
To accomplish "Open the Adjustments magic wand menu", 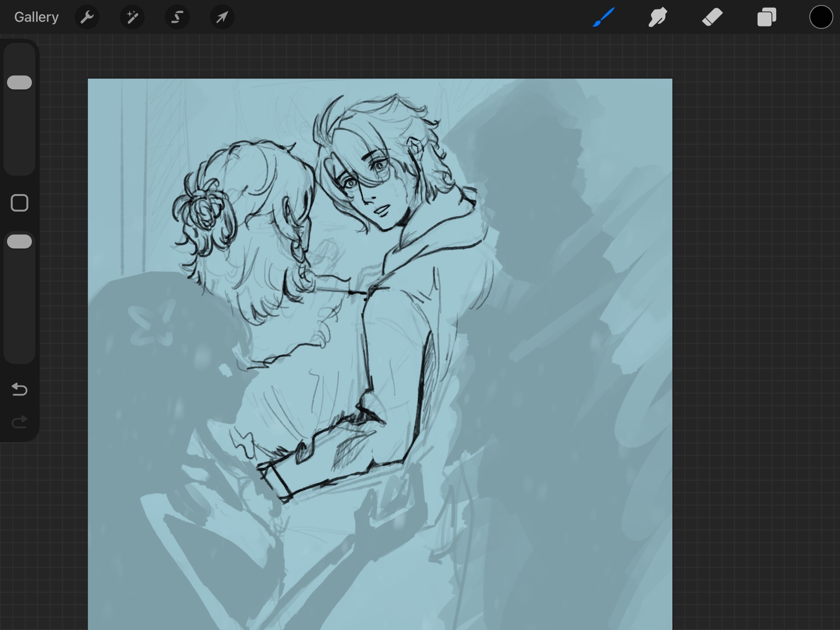I will (132, 17).
